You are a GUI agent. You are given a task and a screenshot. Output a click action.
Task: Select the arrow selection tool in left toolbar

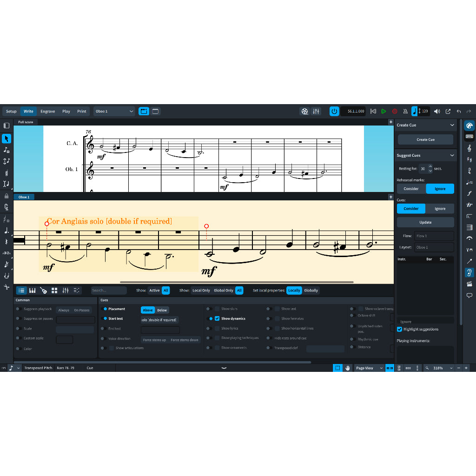coord(7,139)
